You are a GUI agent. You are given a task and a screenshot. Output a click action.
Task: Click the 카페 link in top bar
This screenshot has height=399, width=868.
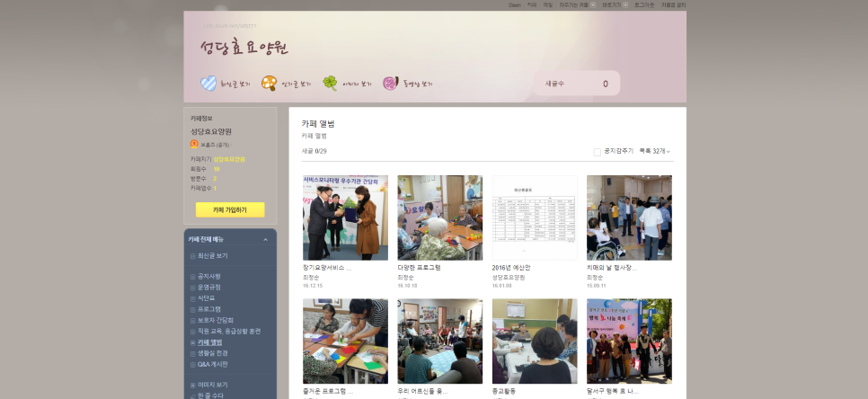(531, 5)
